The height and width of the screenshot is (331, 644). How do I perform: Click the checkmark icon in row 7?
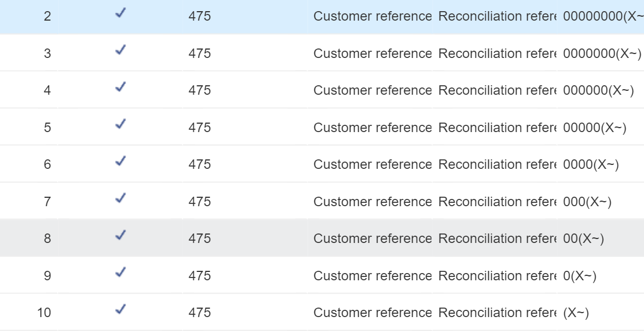click(x=121, y=198)
